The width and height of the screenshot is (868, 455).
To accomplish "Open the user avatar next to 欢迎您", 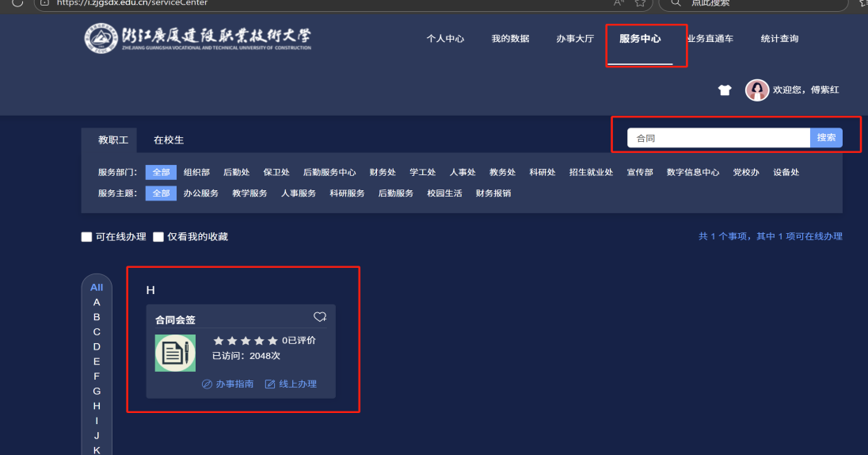I will [x=757, y=90].
